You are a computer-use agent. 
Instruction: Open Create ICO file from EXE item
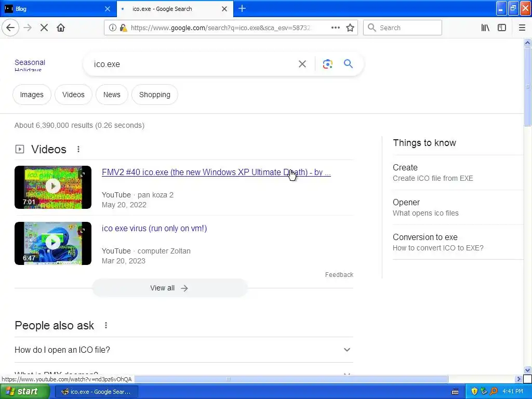[458, 172]
